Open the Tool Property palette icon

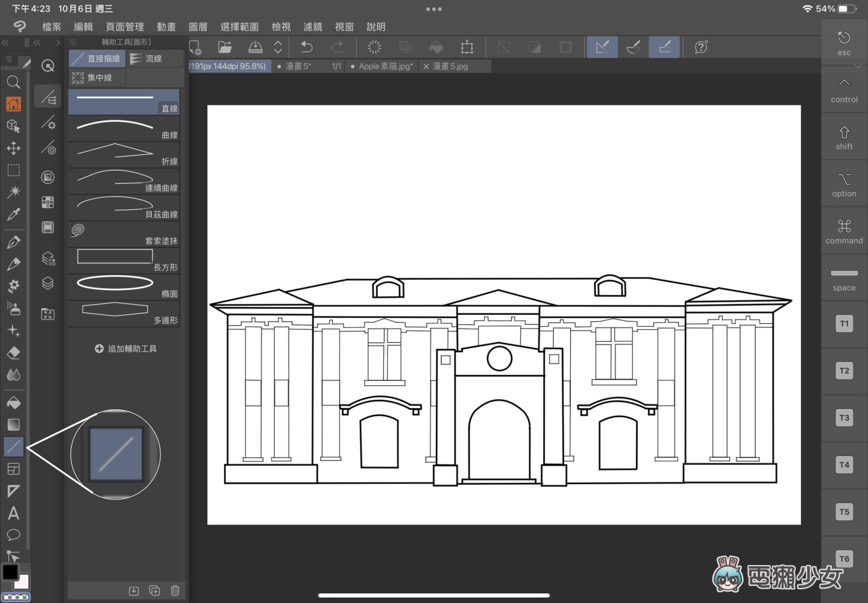click(x=48, y=123)
